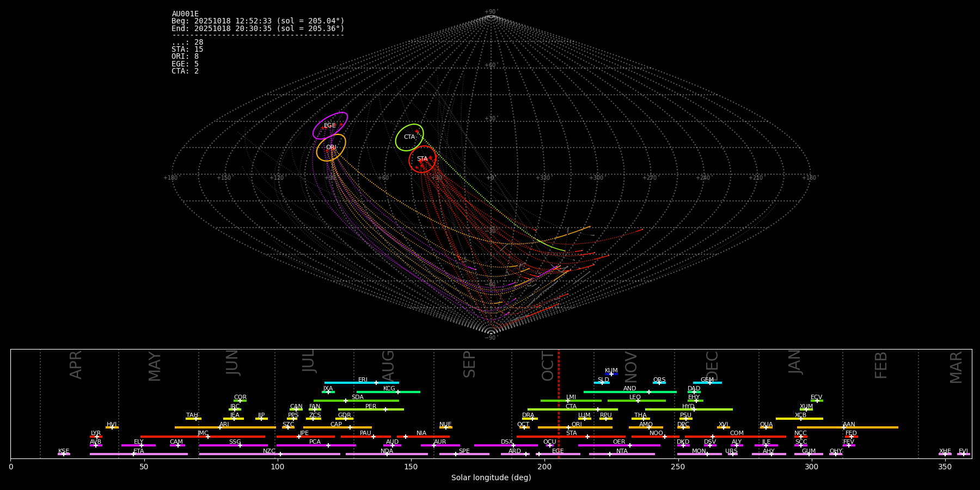The image size is (980, 490).
Task: Select the STA radiant label in the red ellipse
Action: click(x=422, y=159)
